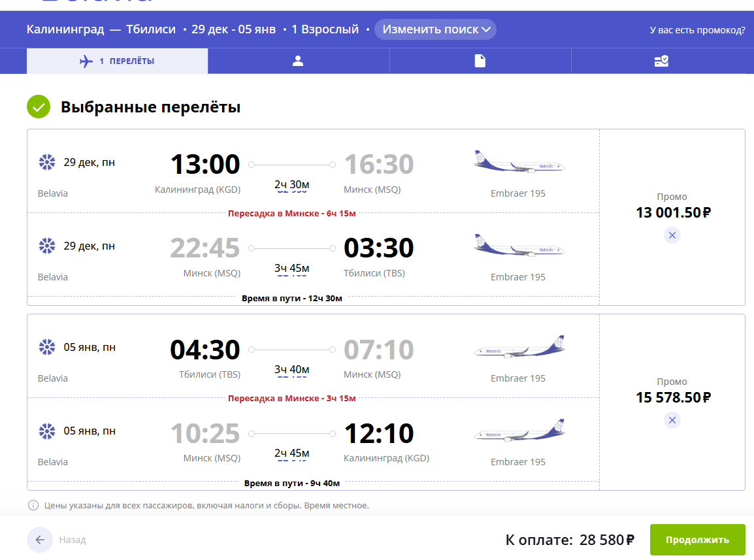Viewport: 754px width, 560px height.
Task: Click У вас есть промокод link
Action: (697, 30)
